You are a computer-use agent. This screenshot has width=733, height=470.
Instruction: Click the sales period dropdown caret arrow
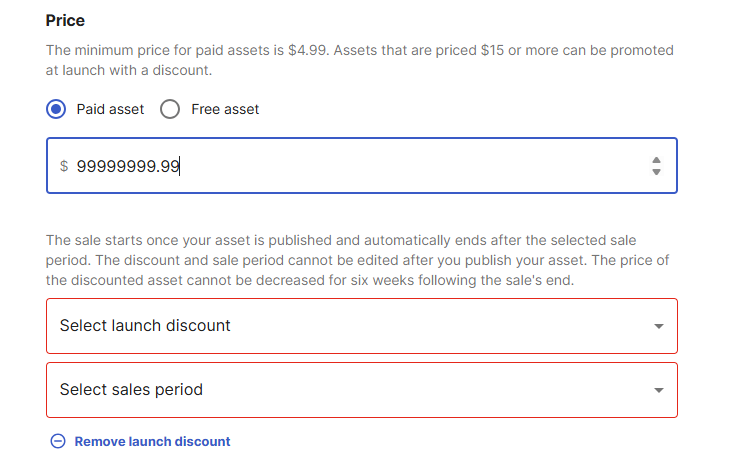pos(659,390)
